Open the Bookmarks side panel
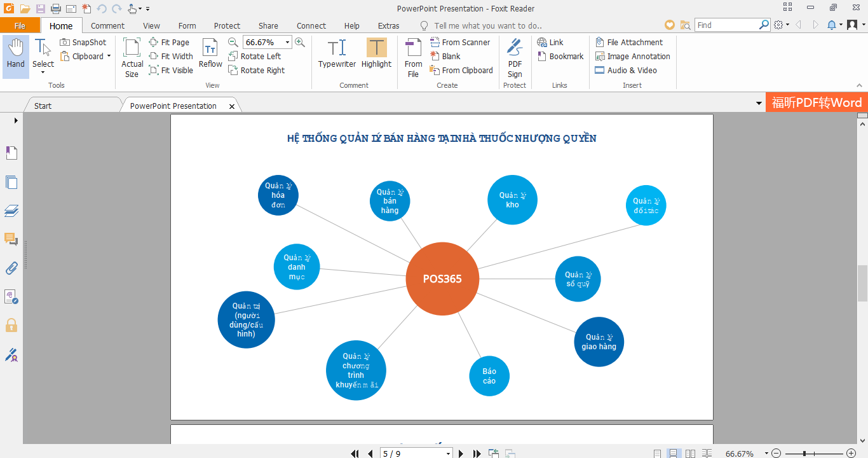This screenshot has height=458, width=868. coord(11,153)
